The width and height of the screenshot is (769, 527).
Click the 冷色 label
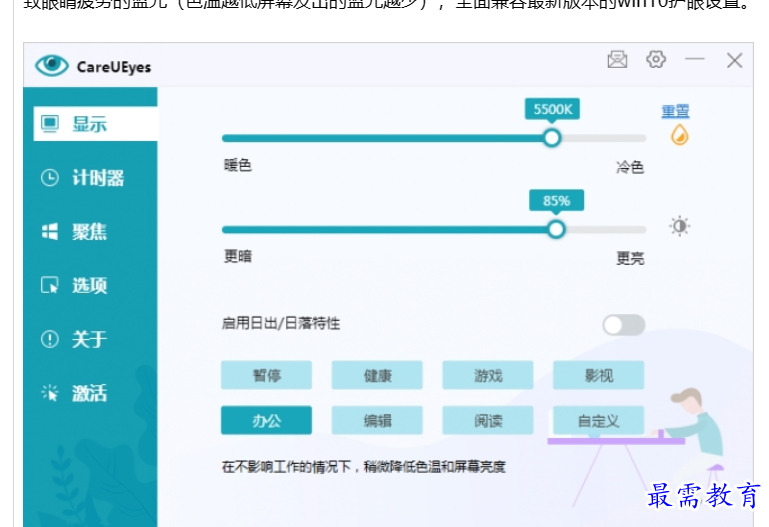[630, 167]
